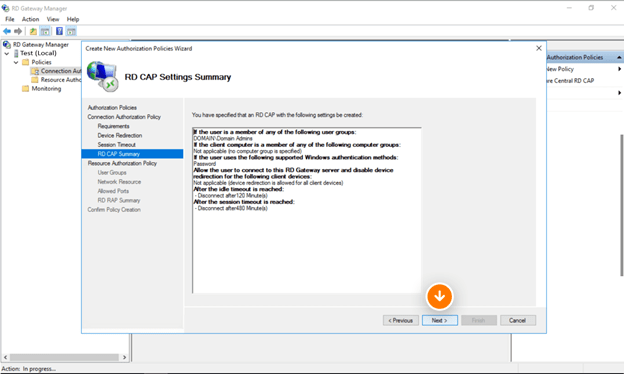Click the Next button in wizard
The image size is (624, 374).
coord(439,320)
